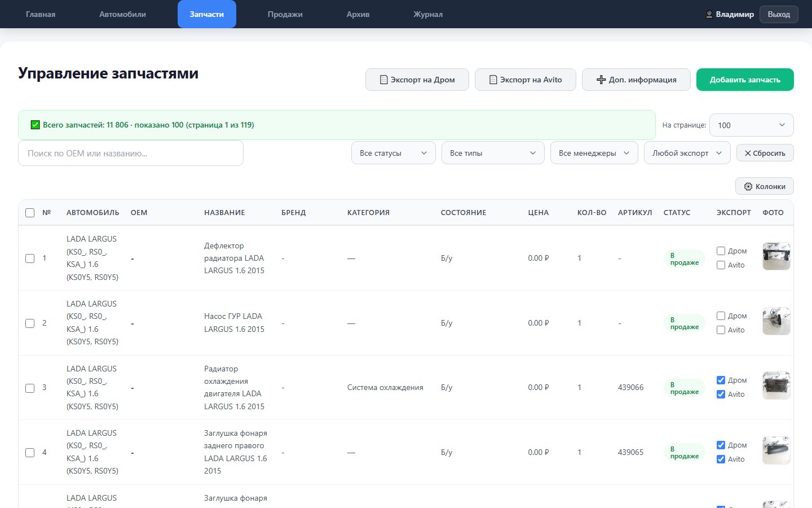Open the Колонки column settings

point(764,186)
